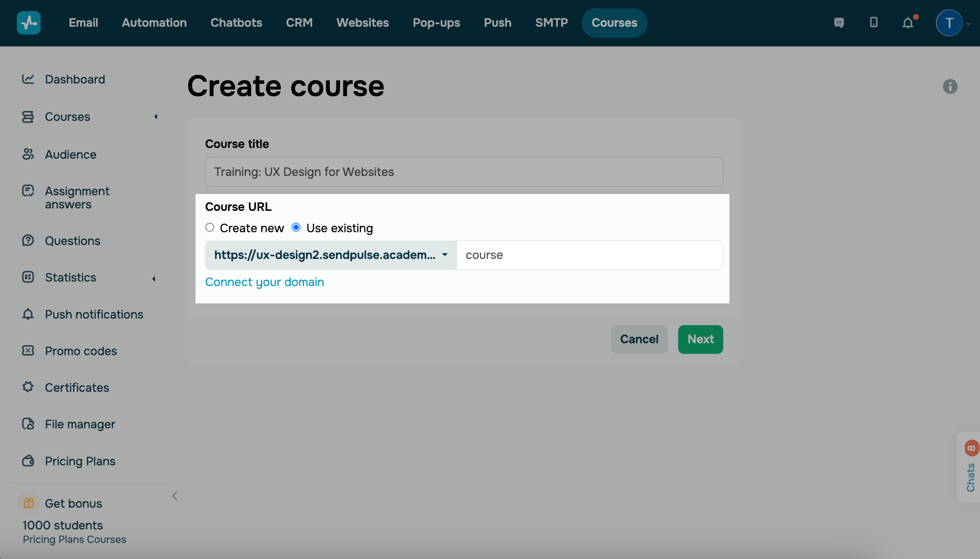Select the Use existing radio button
Image resolution: width=980 pixels, height=559 pixels.
(x=296, y=227)
